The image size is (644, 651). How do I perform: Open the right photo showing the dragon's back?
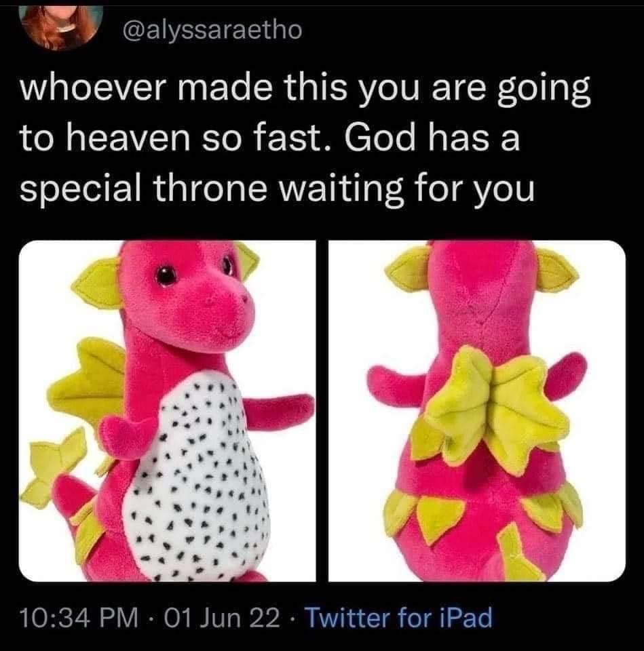coord(476,411)
